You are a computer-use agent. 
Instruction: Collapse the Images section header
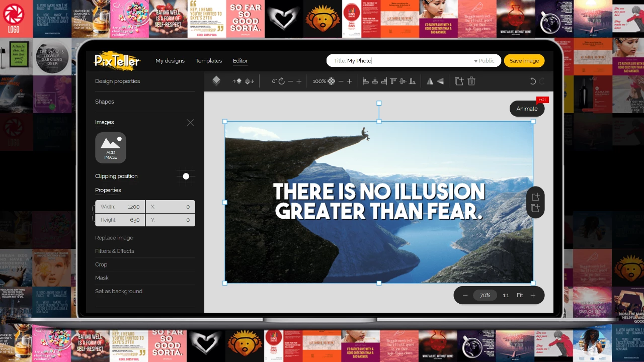(x=105, y=122)
